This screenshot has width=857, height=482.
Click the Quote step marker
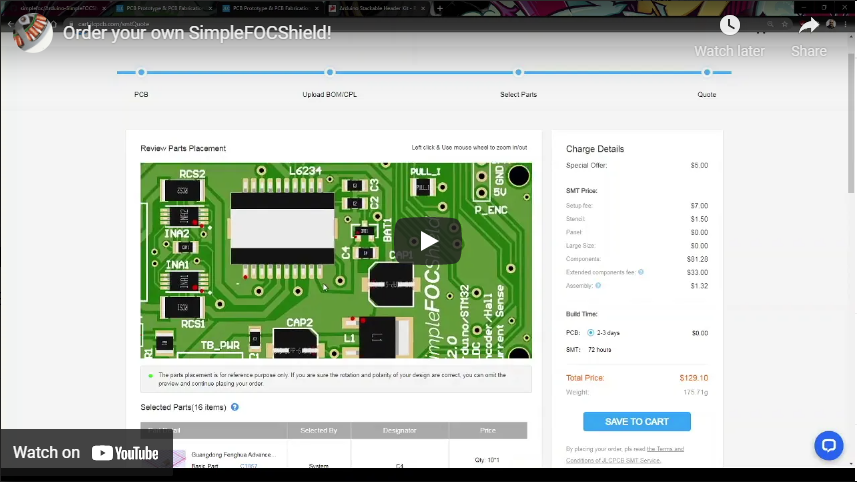click(707, 72)
